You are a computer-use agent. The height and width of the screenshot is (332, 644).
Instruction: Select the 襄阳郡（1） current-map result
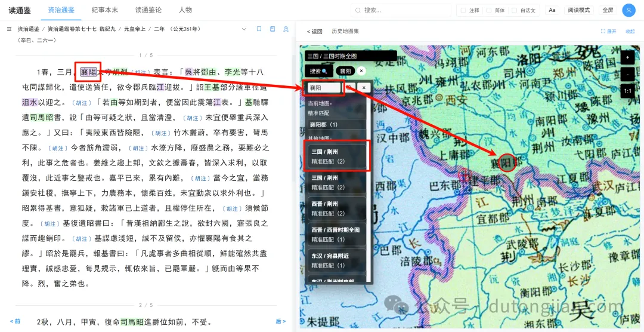[x=337, y=124]
